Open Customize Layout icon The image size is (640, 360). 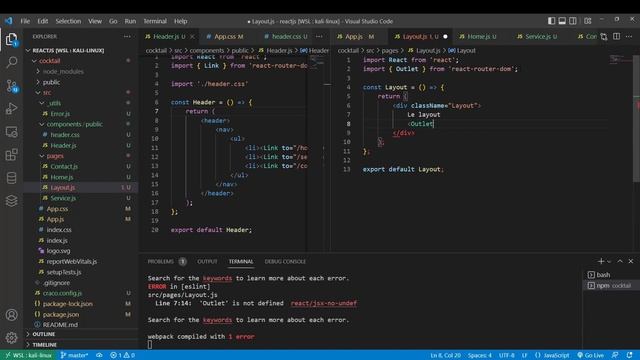pos(587,21)
